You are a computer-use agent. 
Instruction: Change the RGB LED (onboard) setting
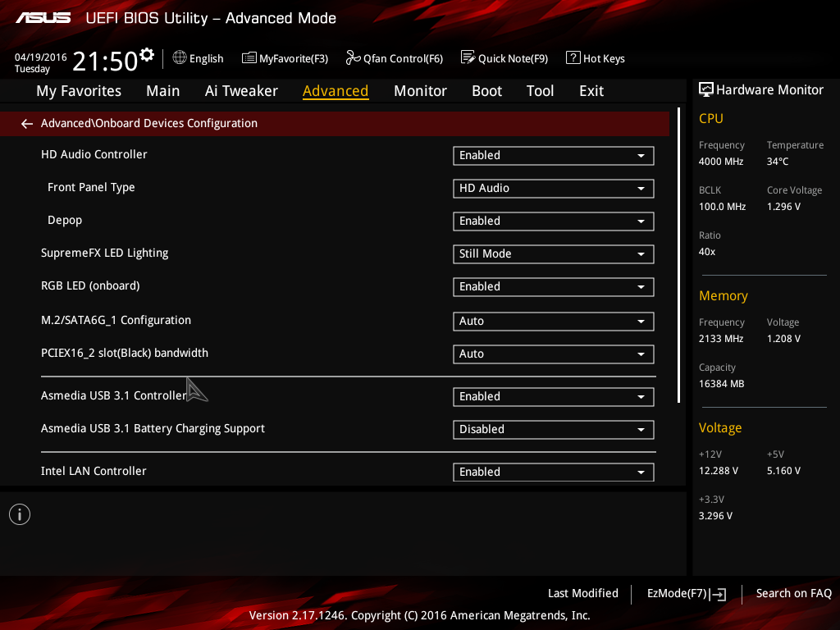(554, 286)
